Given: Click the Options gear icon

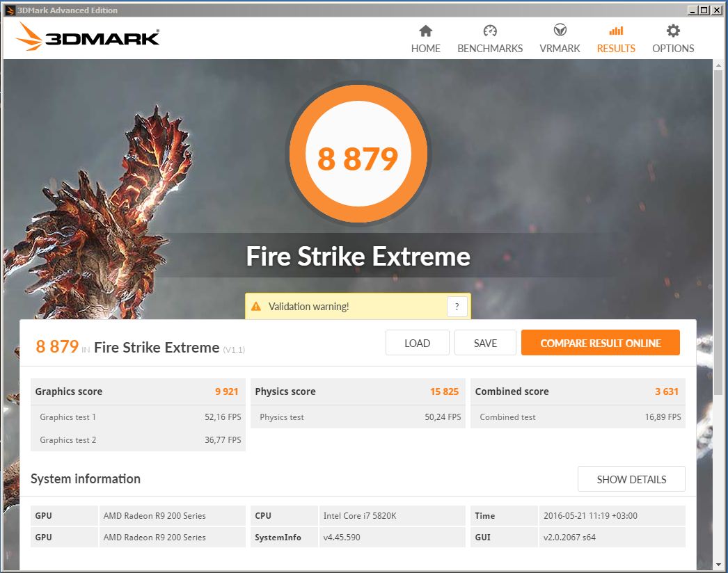Looking at the screenshot, I should click(x=673, y=31).
